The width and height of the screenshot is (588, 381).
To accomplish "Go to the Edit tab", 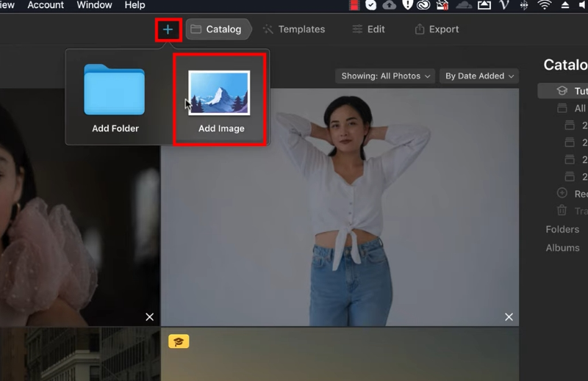I will point(369,29).
